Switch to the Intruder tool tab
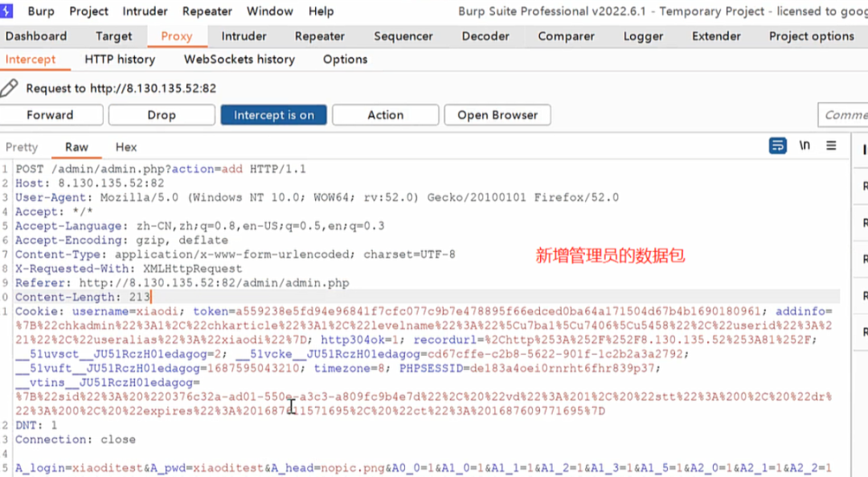Screen dimensions: 868x477 pos(244,36)
